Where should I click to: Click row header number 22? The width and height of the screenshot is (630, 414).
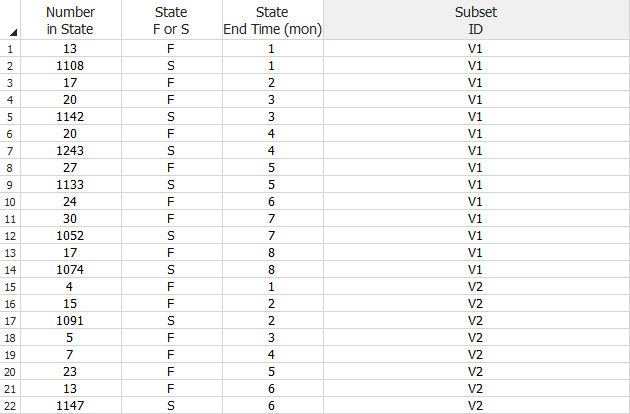pos(11,406)
